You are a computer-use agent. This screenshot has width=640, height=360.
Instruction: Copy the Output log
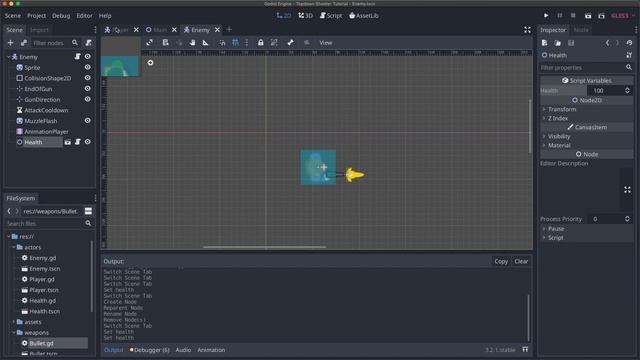tap(501, 261)
